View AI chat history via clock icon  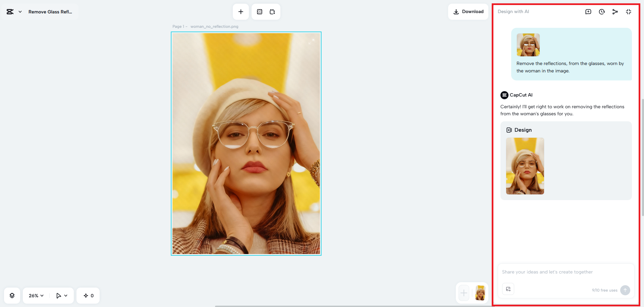pos(602,11)
